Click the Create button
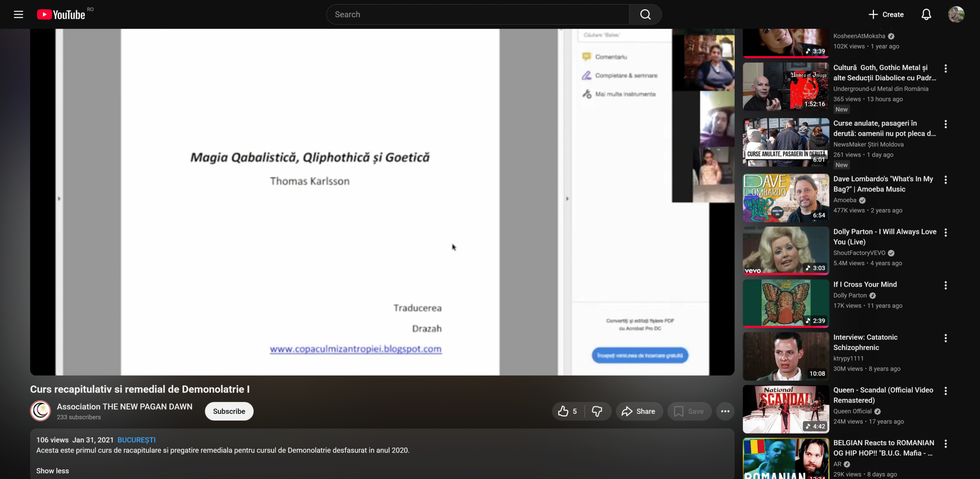This screenshot has width=980, height=479. (x=886, y=15)
